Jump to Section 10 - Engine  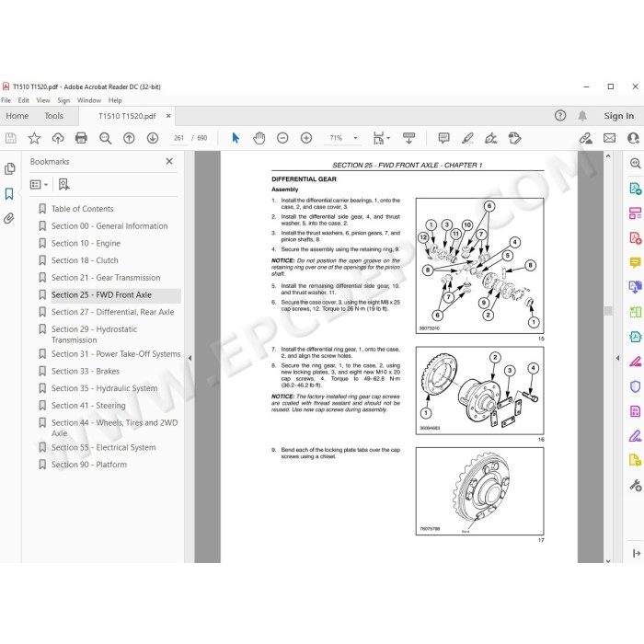tap(86, 243)
